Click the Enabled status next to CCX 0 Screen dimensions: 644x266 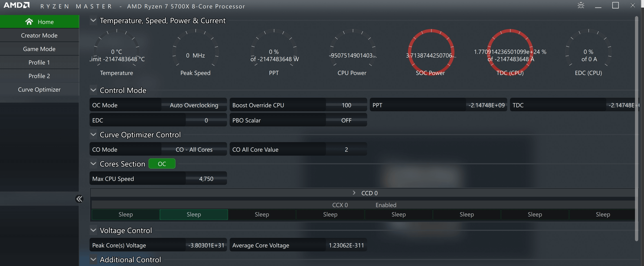(x=386, y=205)
